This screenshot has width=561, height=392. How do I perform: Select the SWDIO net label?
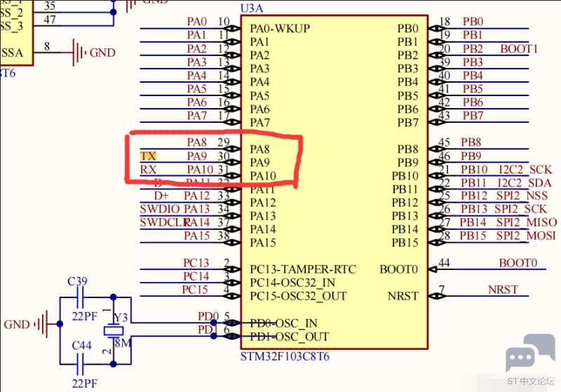click(160, 209)
